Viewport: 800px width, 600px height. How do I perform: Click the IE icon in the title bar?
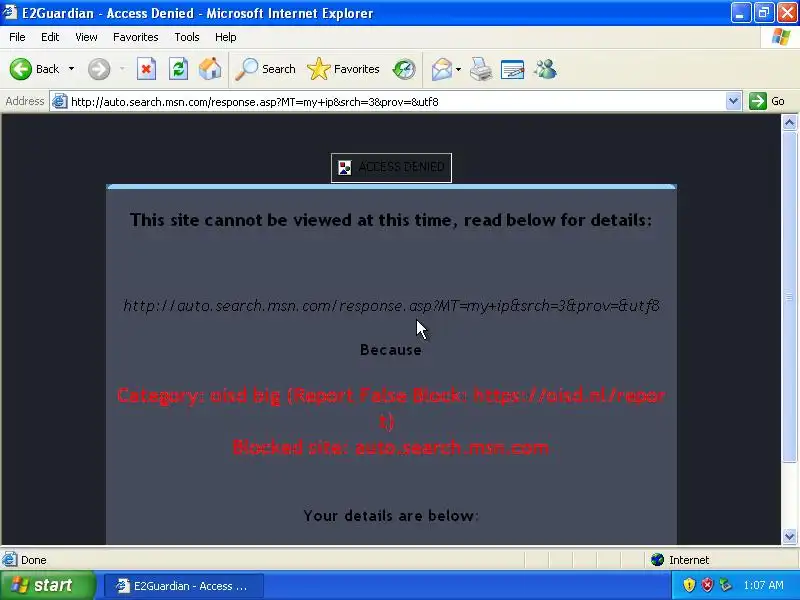point(10,12)
